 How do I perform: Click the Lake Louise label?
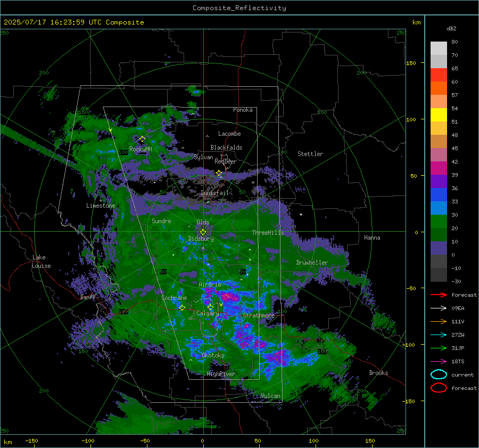(x=41, y=262)
